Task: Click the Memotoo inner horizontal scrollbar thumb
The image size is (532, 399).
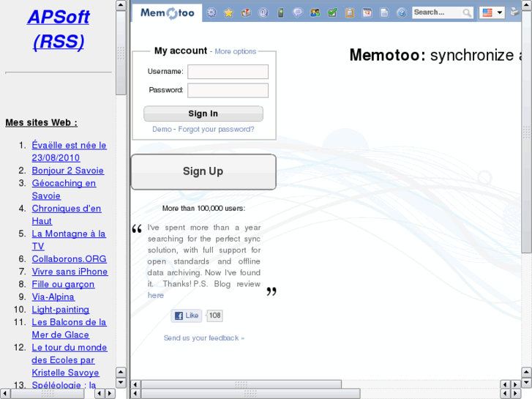Action: pos(241,384)
